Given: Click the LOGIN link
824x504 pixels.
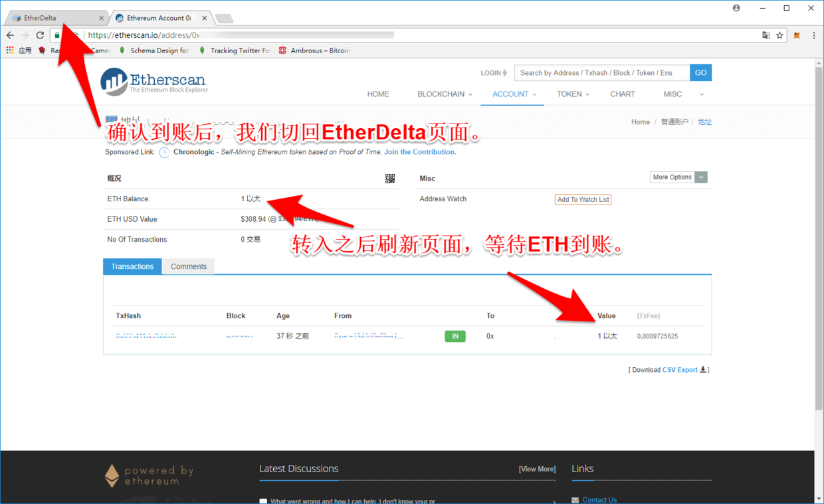Looking at the screenshot, I should (494, 73).
